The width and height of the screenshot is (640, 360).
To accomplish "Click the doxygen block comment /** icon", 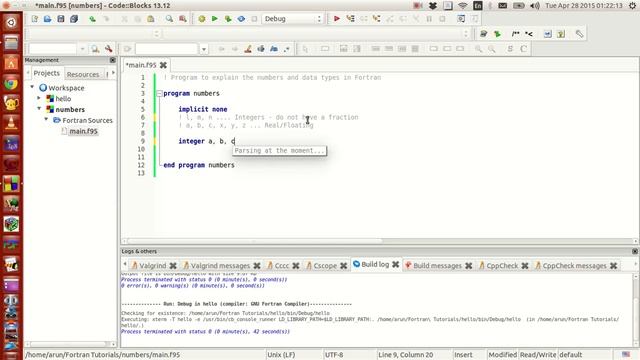I will [x=516, y=34].
